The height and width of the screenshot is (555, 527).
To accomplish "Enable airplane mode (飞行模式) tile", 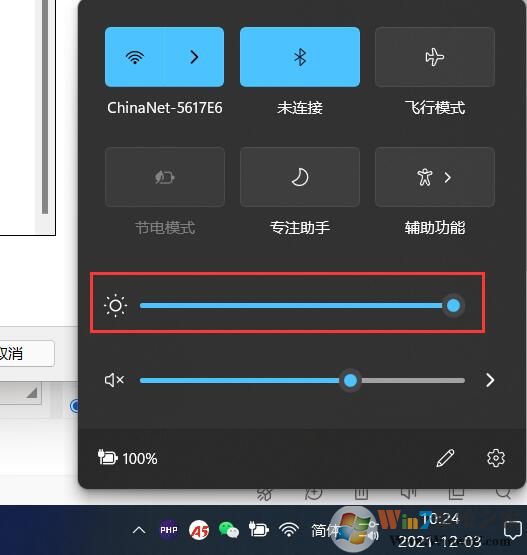I will pyautogui.click(x=435, y=57).
